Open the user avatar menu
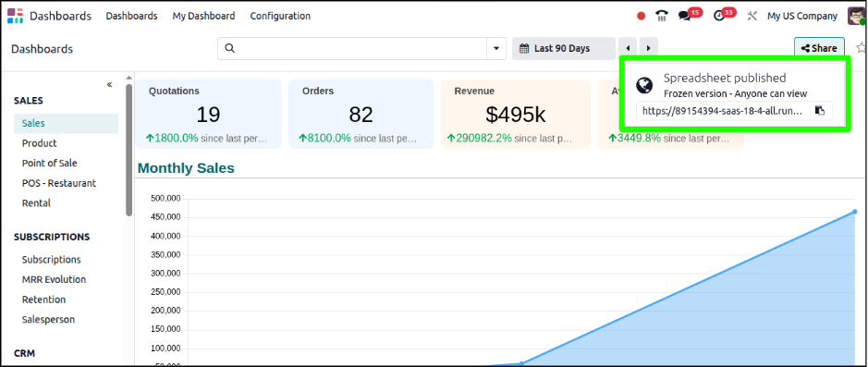Screen dimensions: 868x367 point(856,16)
